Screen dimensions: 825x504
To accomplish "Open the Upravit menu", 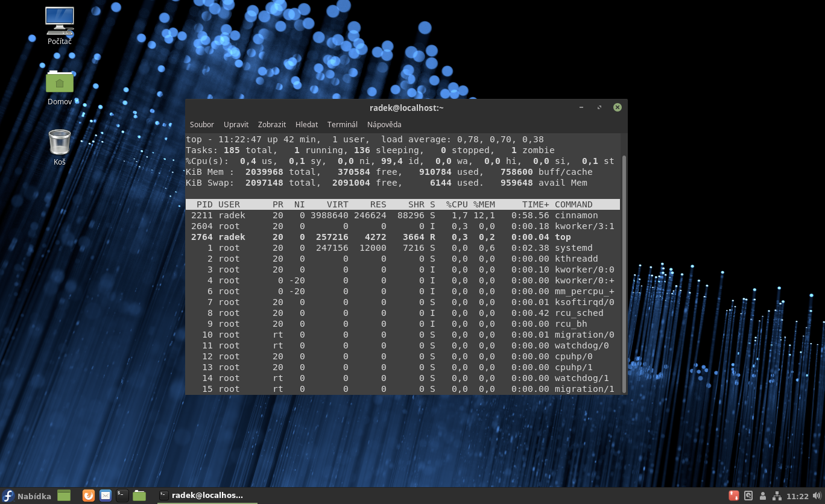I will (236, 125).
